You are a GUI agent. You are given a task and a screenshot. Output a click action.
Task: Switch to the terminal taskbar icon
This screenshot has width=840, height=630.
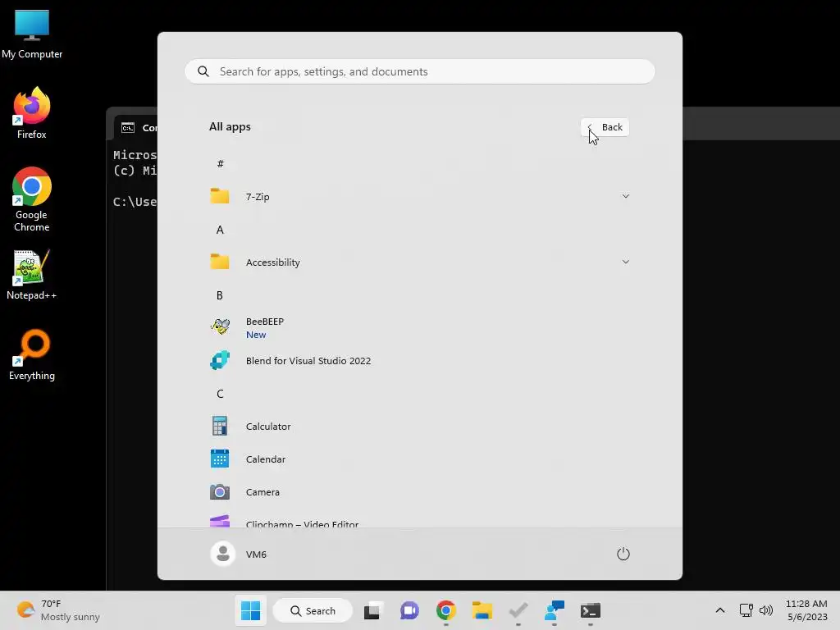pos(591,610)
